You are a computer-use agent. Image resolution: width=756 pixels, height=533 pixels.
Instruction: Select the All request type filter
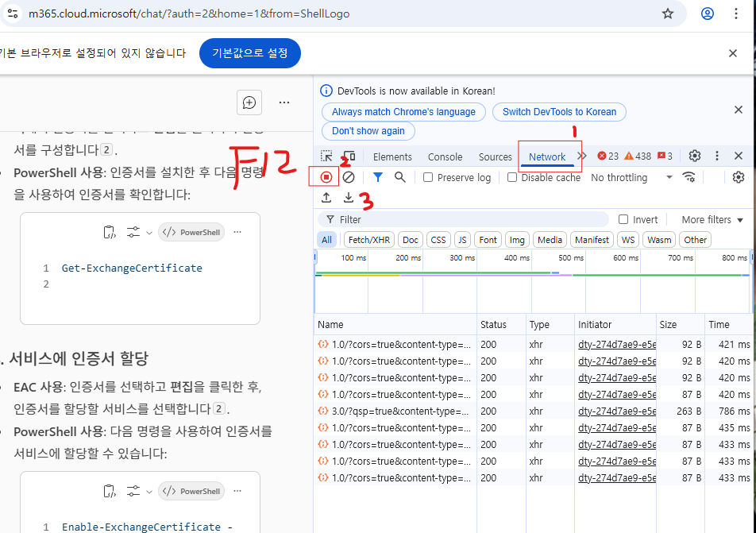pos(327,240)
